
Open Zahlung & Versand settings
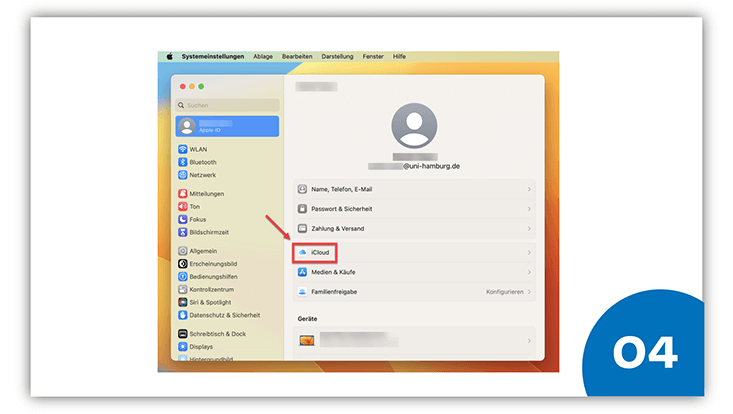pos(414,228)
